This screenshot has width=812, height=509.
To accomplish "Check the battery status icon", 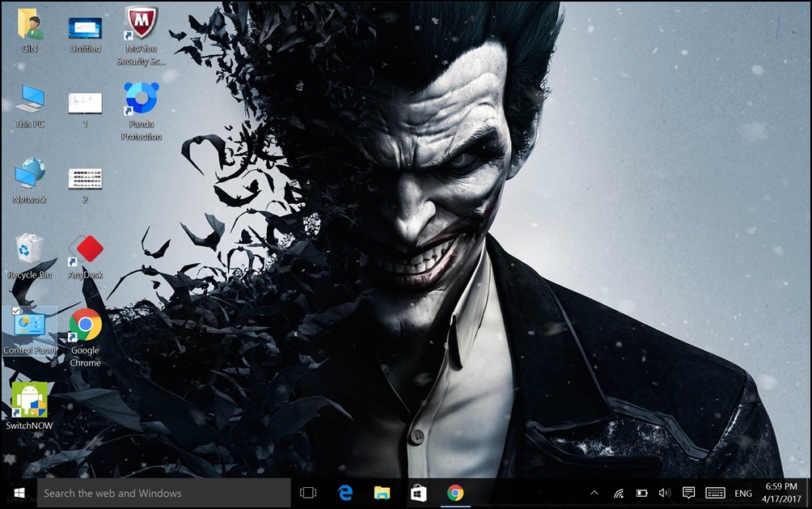I will pos(641,493).
